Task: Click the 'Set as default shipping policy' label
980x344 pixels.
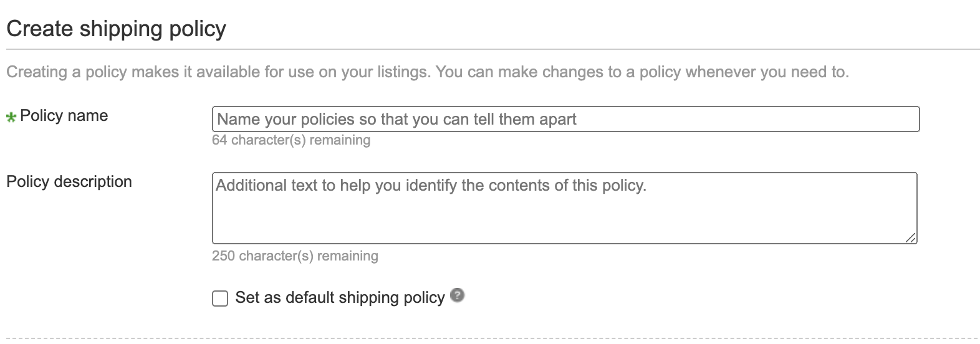Action: [340, 298]
